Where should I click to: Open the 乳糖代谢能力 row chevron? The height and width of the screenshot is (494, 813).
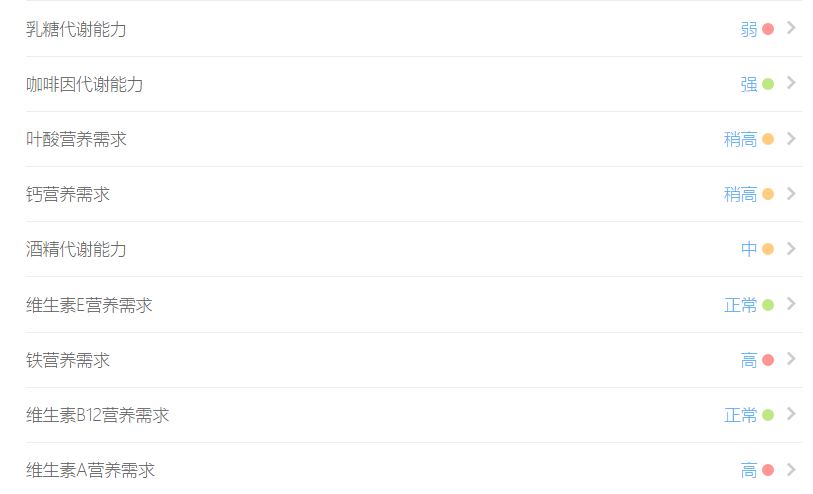[x=791, y=28]
